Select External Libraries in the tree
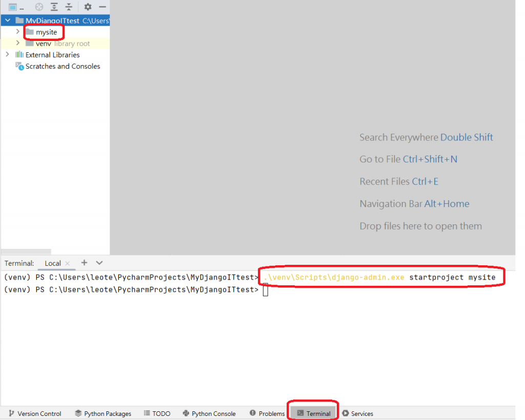 pyautogui.click(x=53, y=55)
